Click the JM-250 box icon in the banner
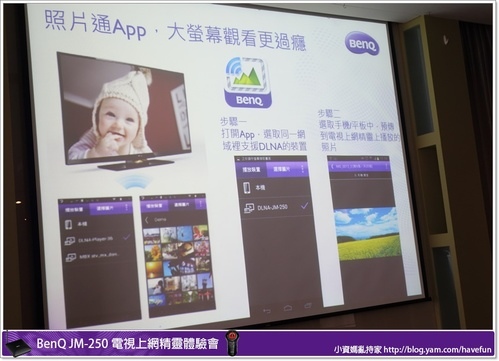The height and width of the screenshot is (361, 499). click(17, 347)
